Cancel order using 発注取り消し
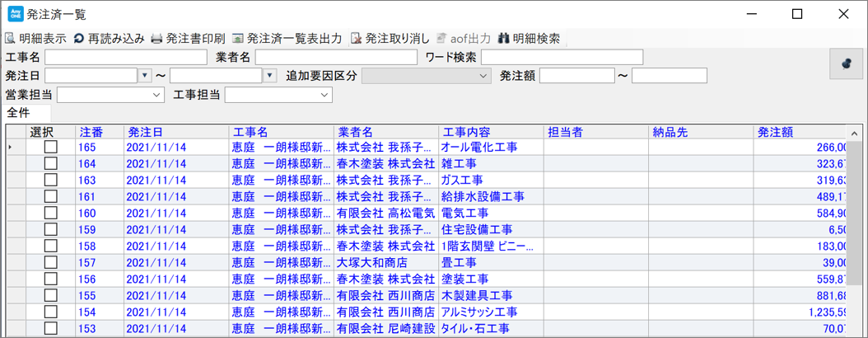 point(390,39)
